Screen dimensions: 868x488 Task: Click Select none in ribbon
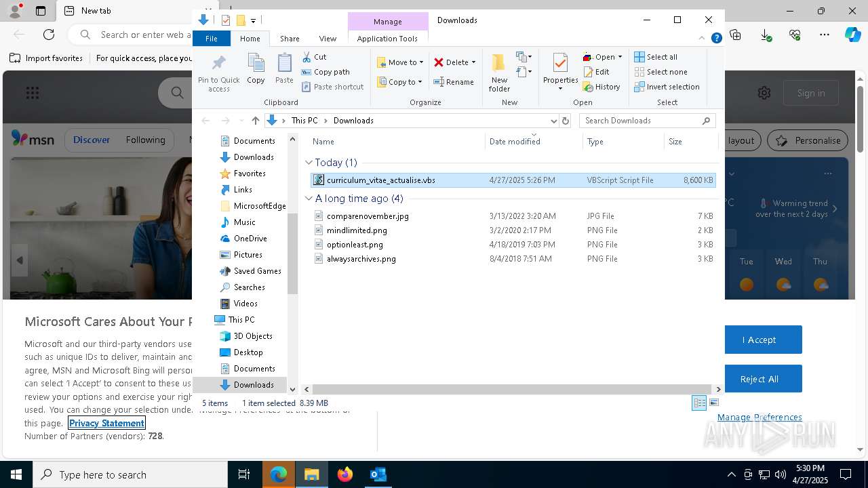point(660,72)
